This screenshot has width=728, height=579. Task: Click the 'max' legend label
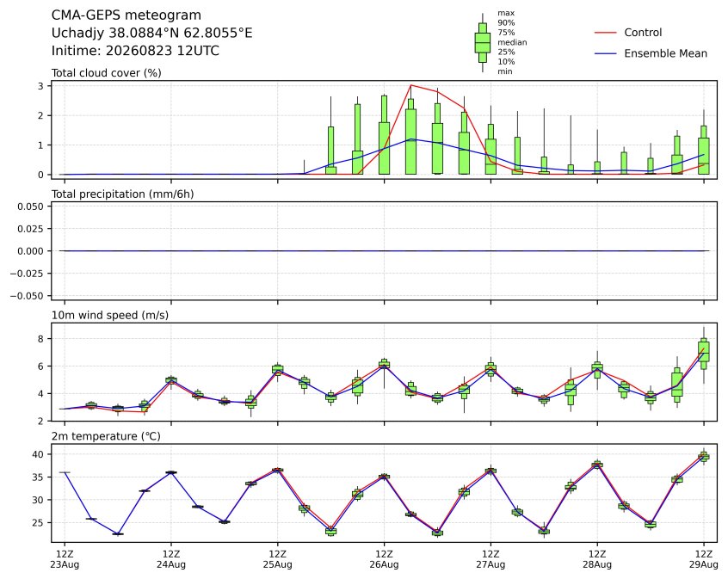point(506,13)
